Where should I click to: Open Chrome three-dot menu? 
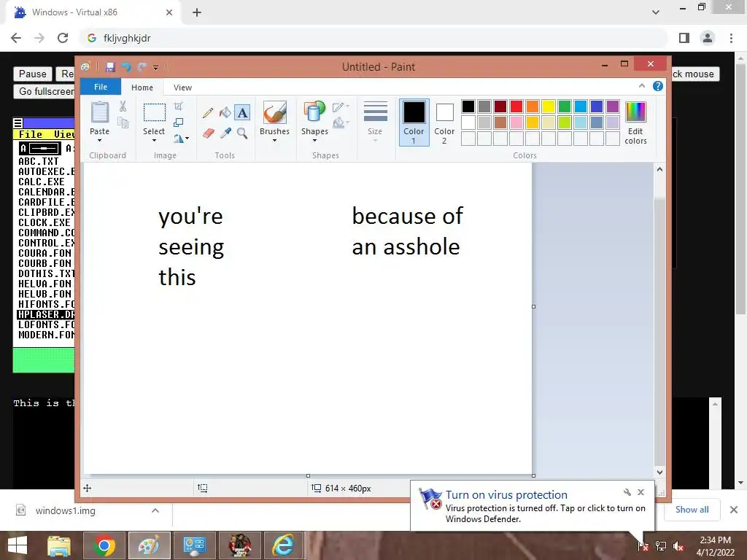tap(731, 38)
